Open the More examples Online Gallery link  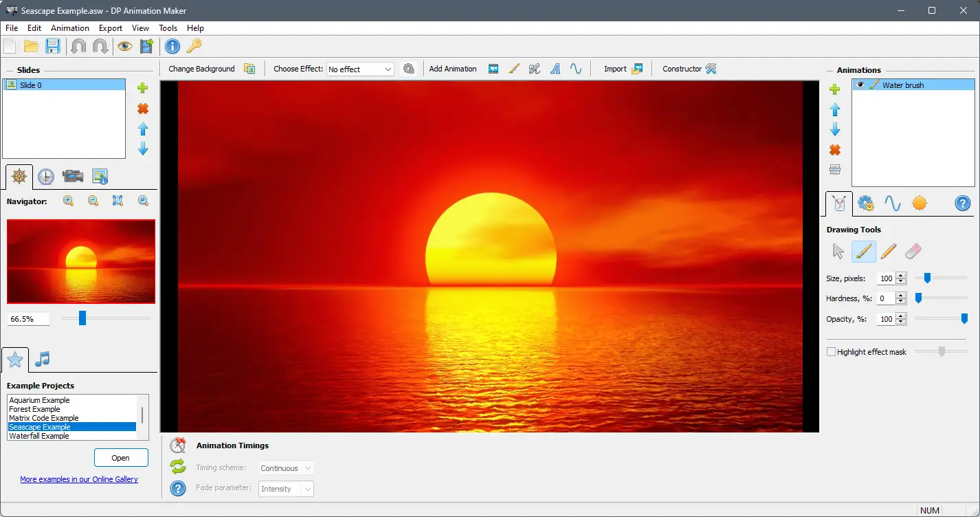coord(79,479)
